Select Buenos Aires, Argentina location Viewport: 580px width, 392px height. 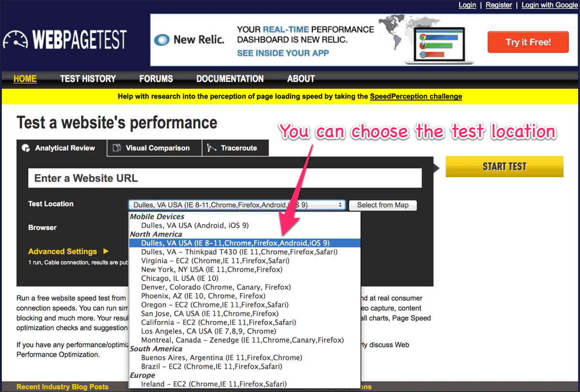[245, 358]
